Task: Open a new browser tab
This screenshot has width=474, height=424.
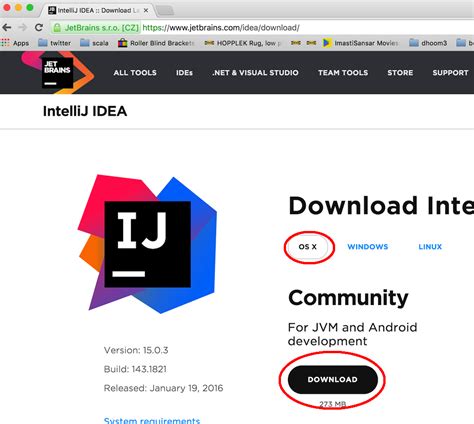Action: coord(165,11)
